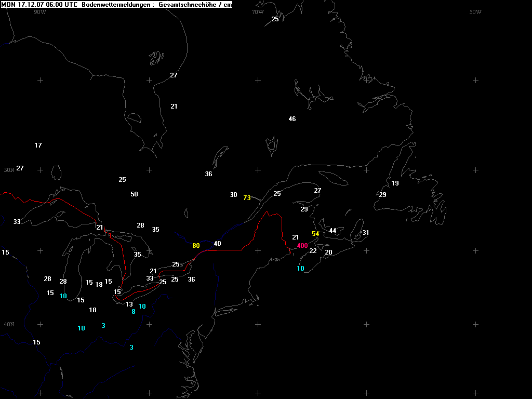Click the 40N latitude label
This screenshot has height=399, width=532.
click(x=9, y=324)
